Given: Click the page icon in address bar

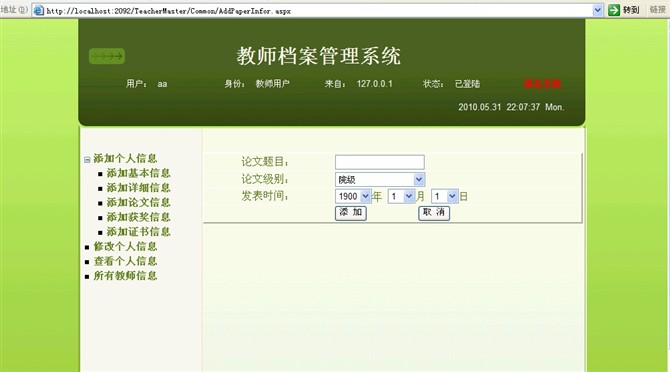Looking at the screenshot, I should 38,10.
